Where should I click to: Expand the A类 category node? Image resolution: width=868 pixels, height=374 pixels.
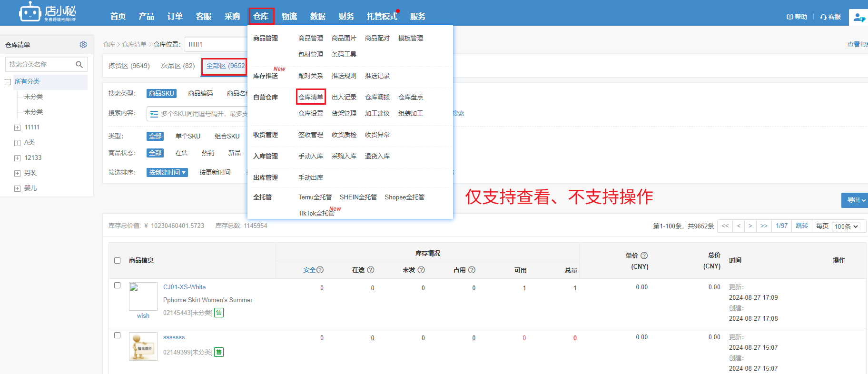point(17,143)
